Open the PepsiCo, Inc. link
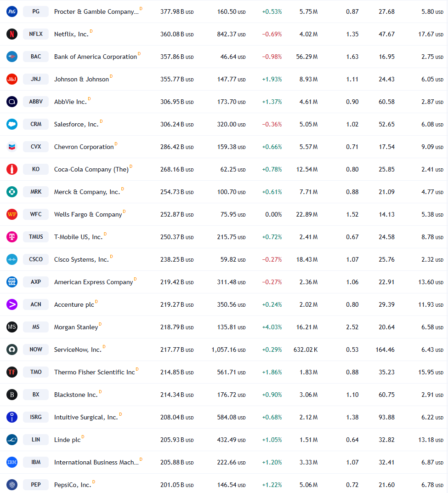 73,485
